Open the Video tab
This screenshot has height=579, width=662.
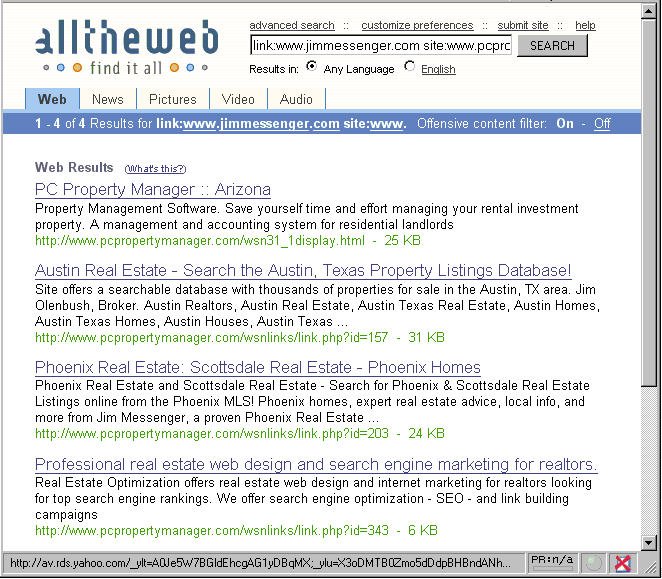(x=238, y=99)
